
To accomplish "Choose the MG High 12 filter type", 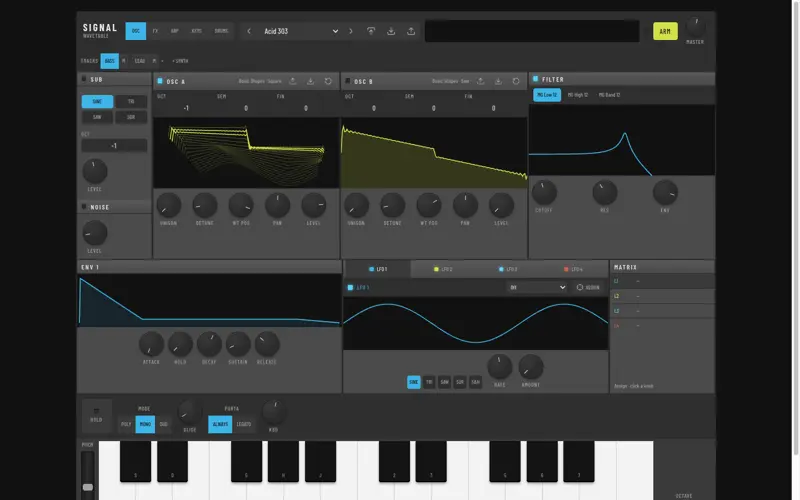I will coord(578,95).
